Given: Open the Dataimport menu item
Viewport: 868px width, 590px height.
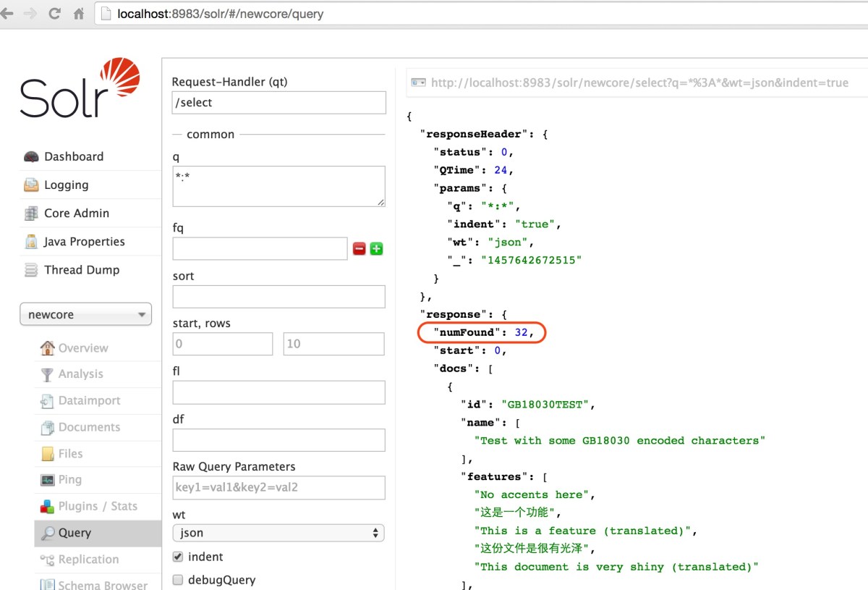Looking at the screenshot, I should pyautogui.click(x=89, y=400).
